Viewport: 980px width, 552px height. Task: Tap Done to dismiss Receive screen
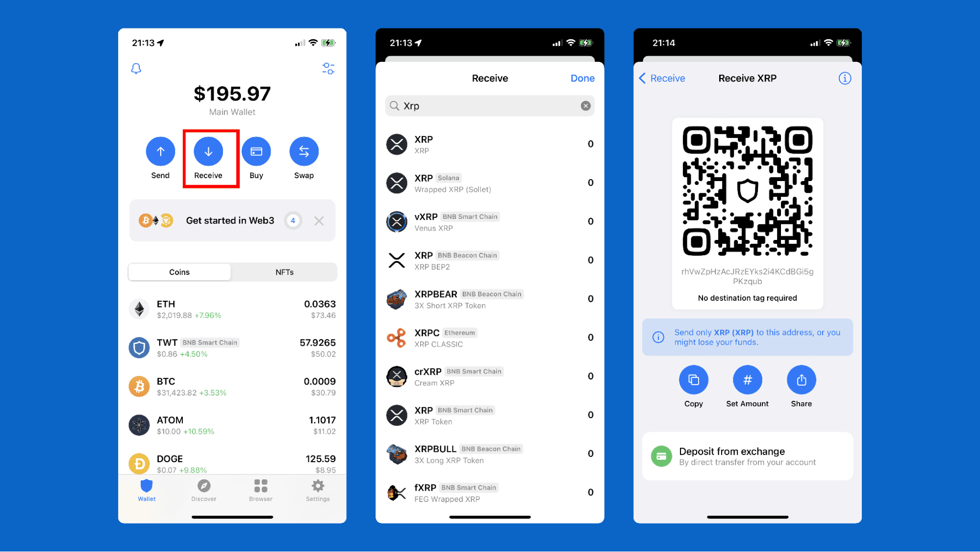tap(583, 78)
